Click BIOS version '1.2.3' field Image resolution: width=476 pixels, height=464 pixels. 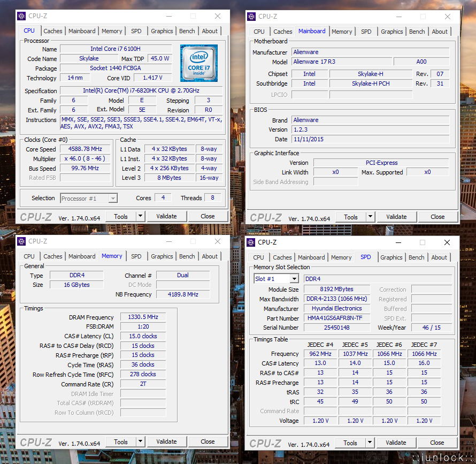click(370, 130)
